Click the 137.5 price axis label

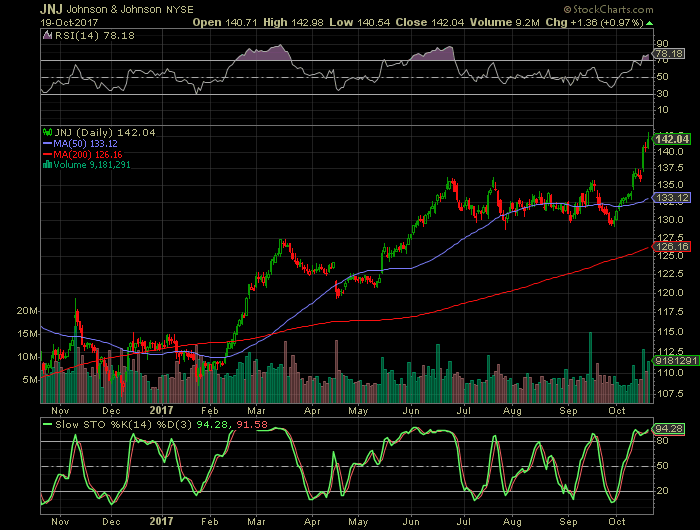click(671, 168)
